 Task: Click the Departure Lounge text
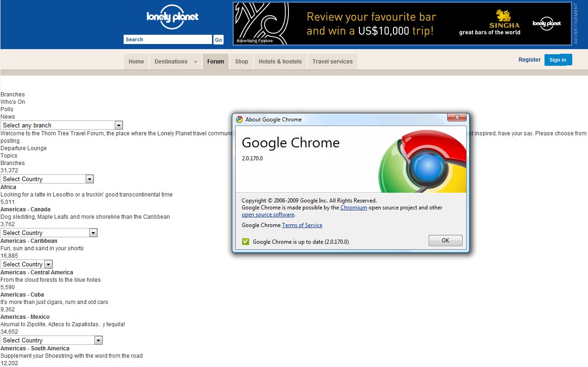(24, 148)
